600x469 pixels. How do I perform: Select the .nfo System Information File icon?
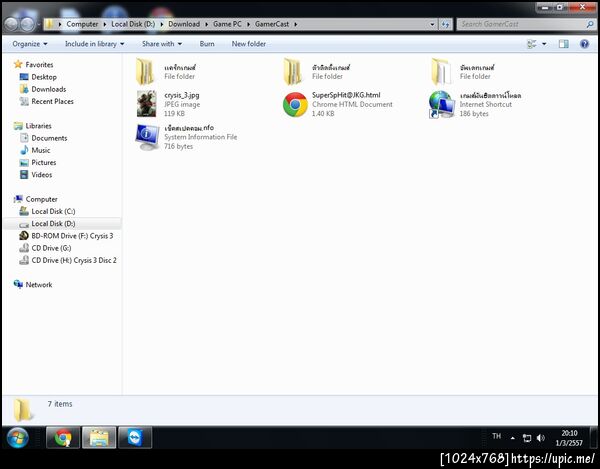click(x=147, y=137)
